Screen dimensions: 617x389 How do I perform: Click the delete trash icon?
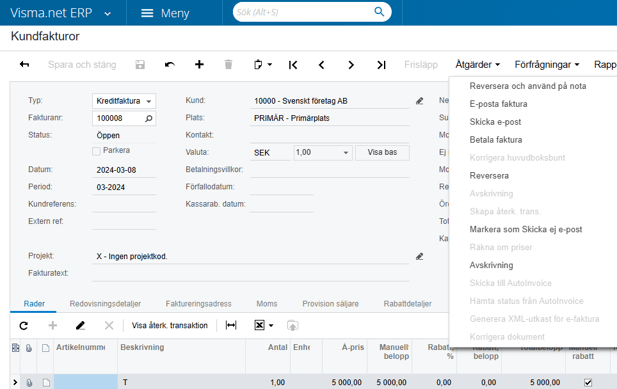(228, 64)
